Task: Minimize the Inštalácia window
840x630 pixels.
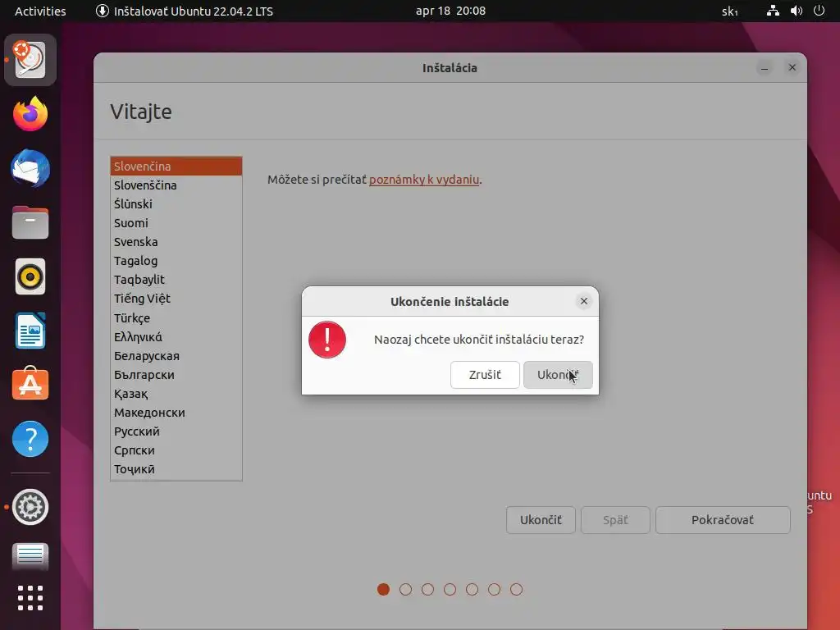Action: point(765,67)
